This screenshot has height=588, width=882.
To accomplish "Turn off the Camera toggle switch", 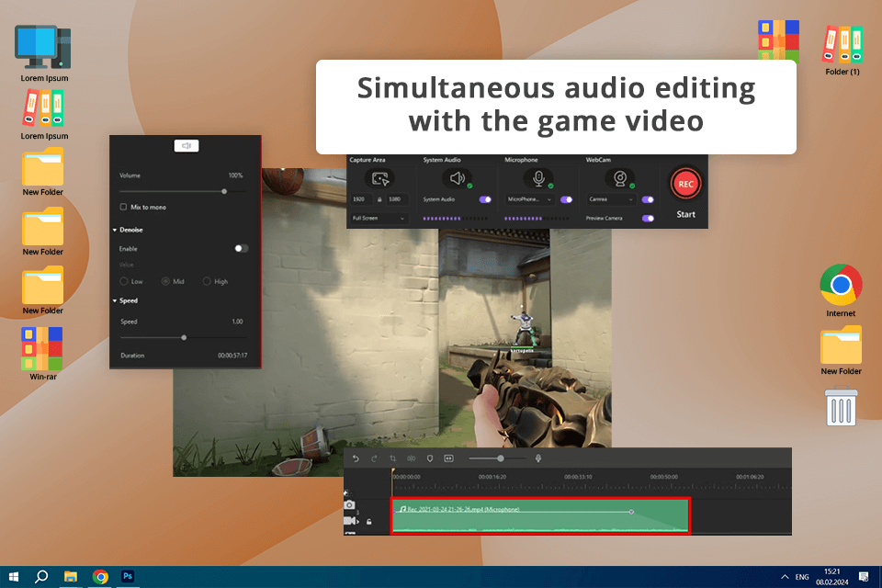I will click(648, 199).
